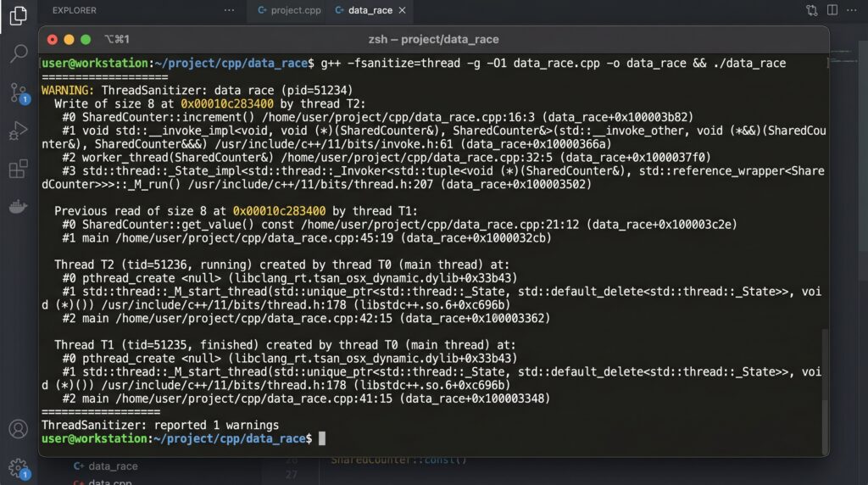Open the Extensions view
The width and height of the screenshot is (868, 485).
[x=19, y=169]
